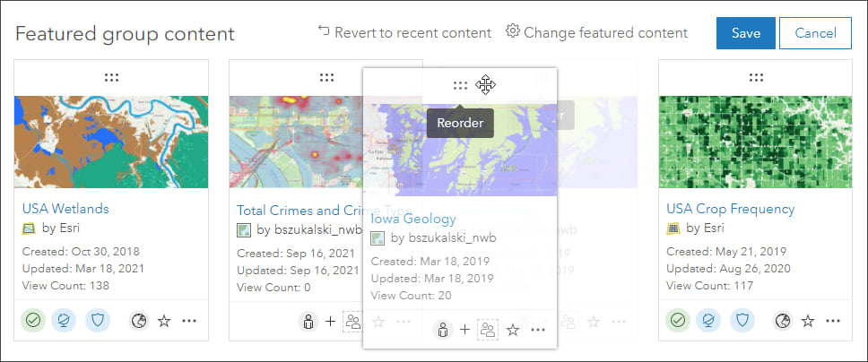Click the Save button
This screenshot has width=868, height=362.
tap(745, 33)
